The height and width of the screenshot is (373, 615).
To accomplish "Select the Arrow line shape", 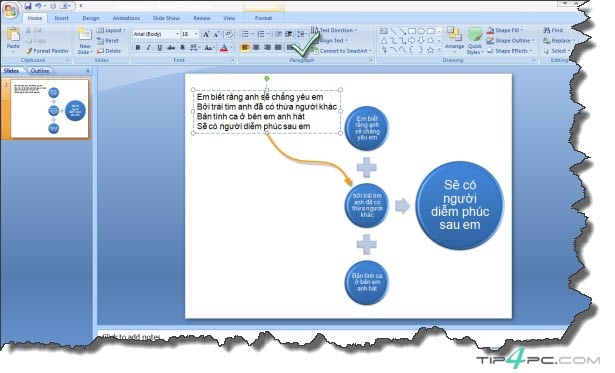I will click(x=402, y=31).
